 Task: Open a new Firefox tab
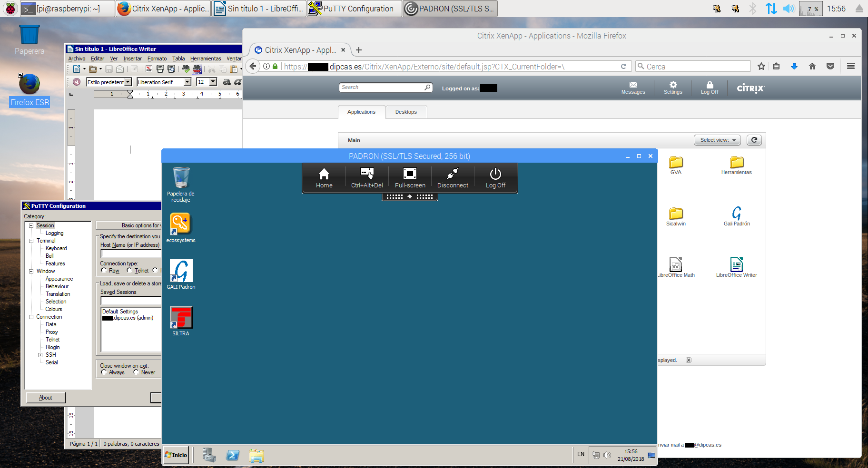[x=359, y=50]
